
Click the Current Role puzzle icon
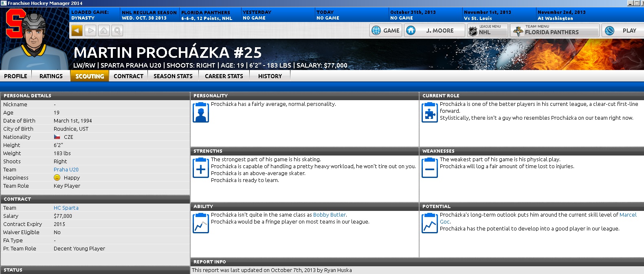tap(430, 112)
